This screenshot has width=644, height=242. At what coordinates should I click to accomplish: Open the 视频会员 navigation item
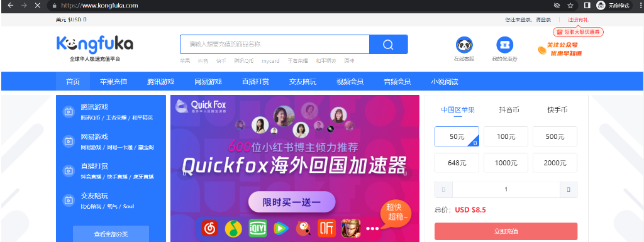[x=350, y=82]
